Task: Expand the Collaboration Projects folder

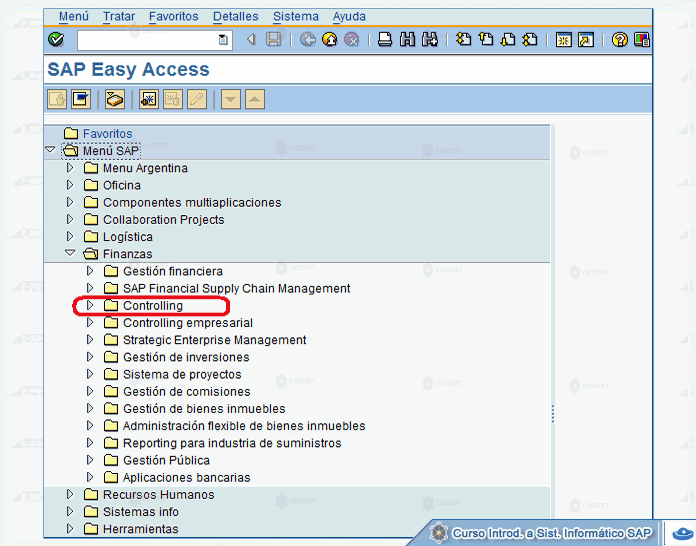Action: (70, 219)
